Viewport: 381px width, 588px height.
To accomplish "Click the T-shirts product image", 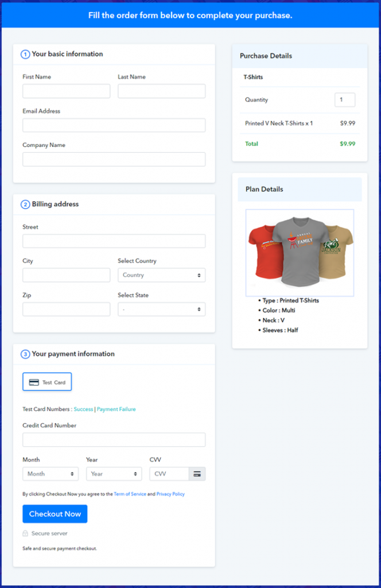I will click(x=300, y=253).
